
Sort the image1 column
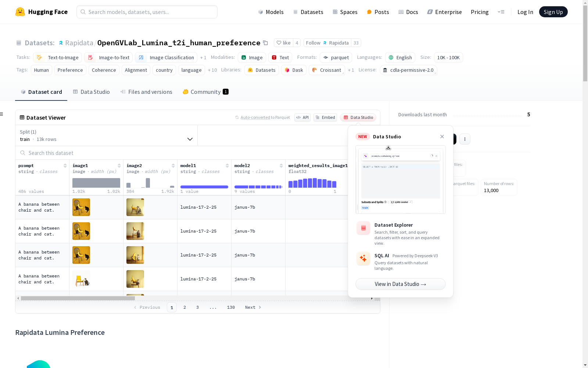click(119, 166)
